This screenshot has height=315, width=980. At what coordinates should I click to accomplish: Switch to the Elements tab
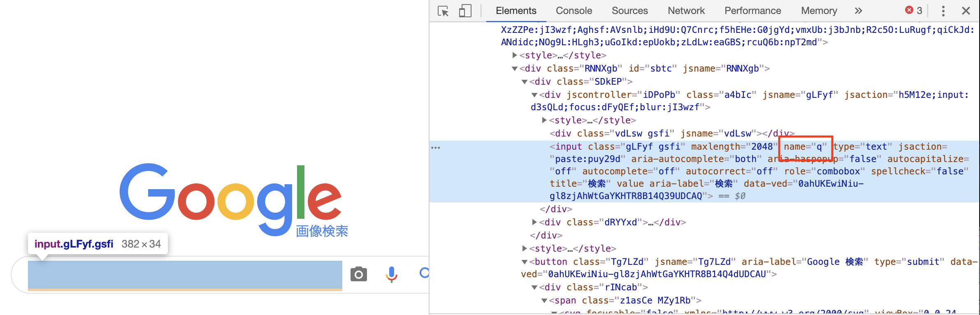coord(516,11)
